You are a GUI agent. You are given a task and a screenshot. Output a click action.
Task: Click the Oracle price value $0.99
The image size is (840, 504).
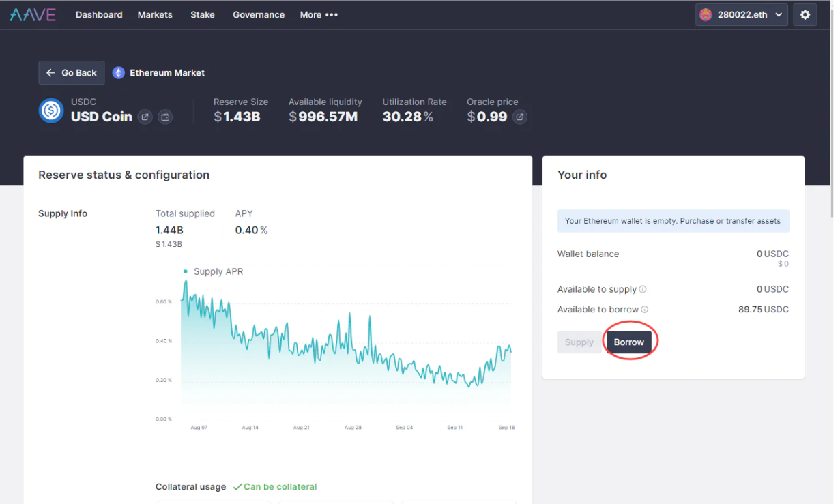coord(487,117)
